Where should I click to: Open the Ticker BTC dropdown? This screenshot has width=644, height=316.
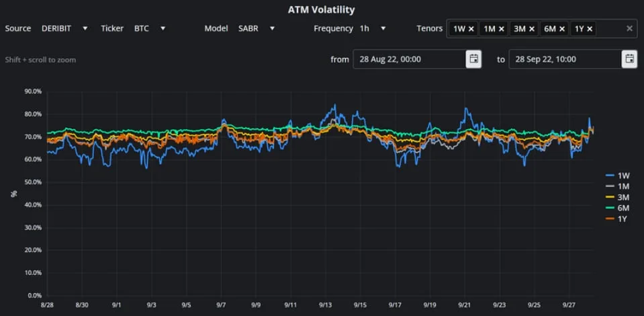click(x=150, y=28)
